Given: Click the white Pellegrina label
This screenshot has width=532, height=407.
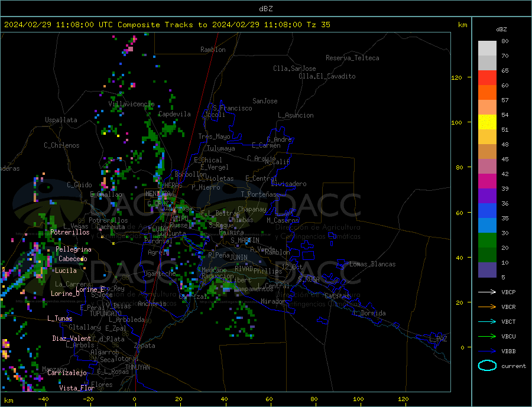Looking at the screenshot, I should pos(74,249).
